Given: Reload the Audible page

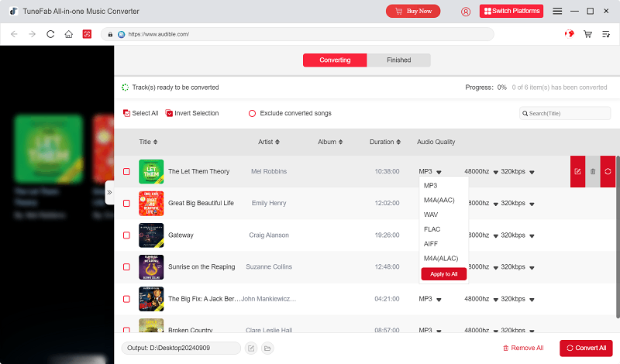Looking at the screenshot, I should click(x=50, y=34).
